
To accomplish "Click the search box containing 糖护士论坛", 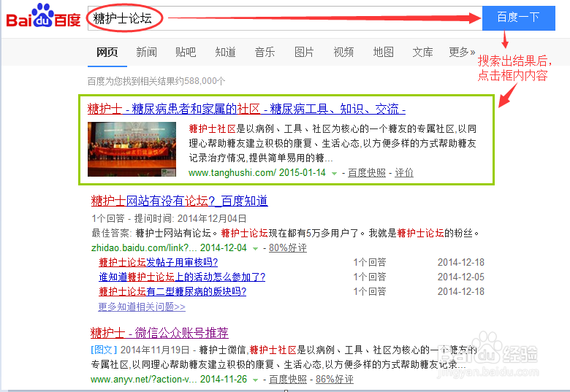I will (285, 18).
